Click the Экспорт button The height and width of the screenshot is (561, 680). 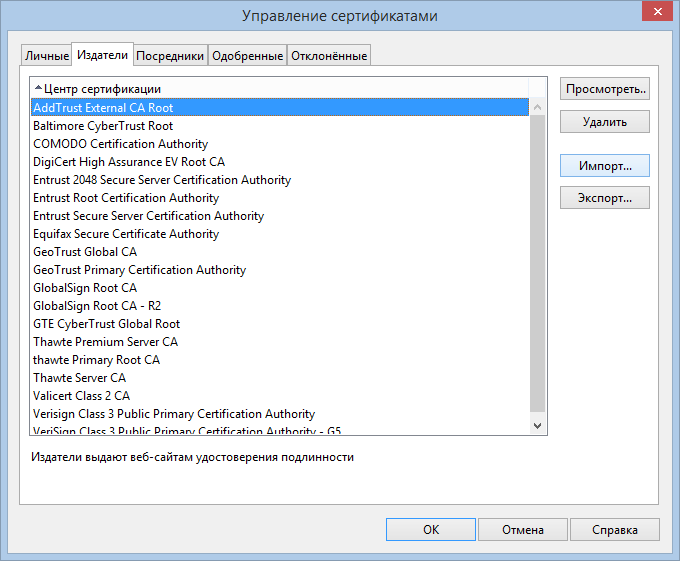click(x=605, y=198)
